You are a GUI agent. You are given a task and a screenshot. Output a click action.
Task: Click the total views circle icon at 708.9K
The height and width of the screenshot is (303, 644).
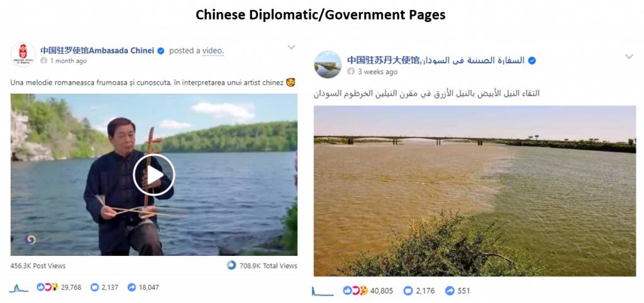[x=231, y=265]
